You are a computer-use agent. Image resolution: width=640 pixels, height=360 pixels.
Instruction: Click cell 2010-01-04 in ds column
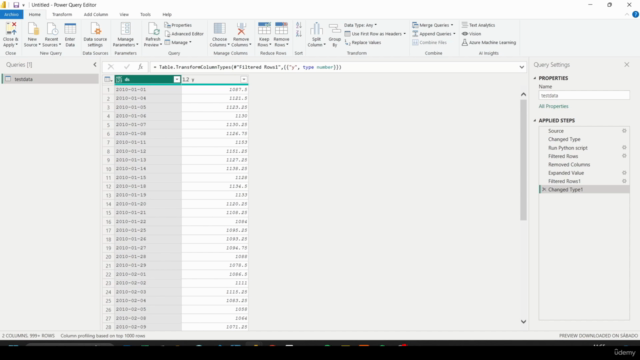click(x=148, y=98)
